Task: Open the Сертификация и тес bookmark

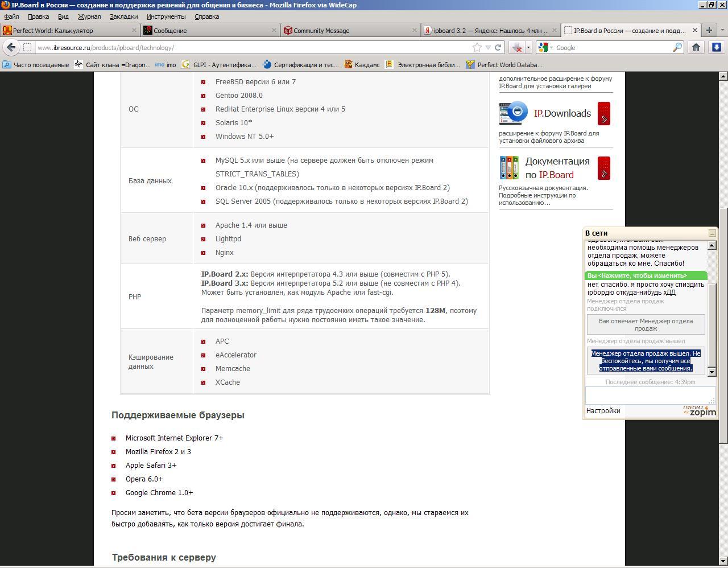Action: click(300, 65)
